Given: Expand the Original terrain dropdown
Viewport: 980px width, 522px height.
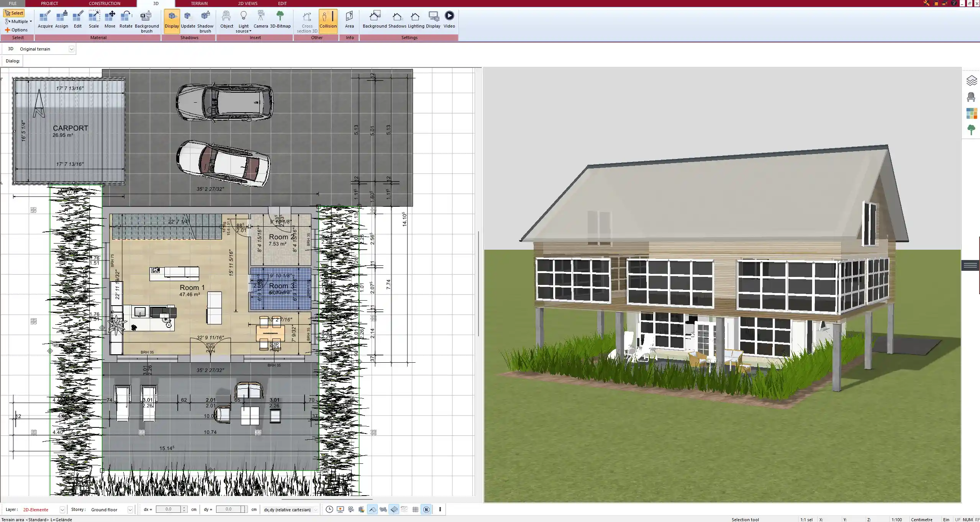Looking at the screenshot, I should pyautogui.click(x=71, y=49).
